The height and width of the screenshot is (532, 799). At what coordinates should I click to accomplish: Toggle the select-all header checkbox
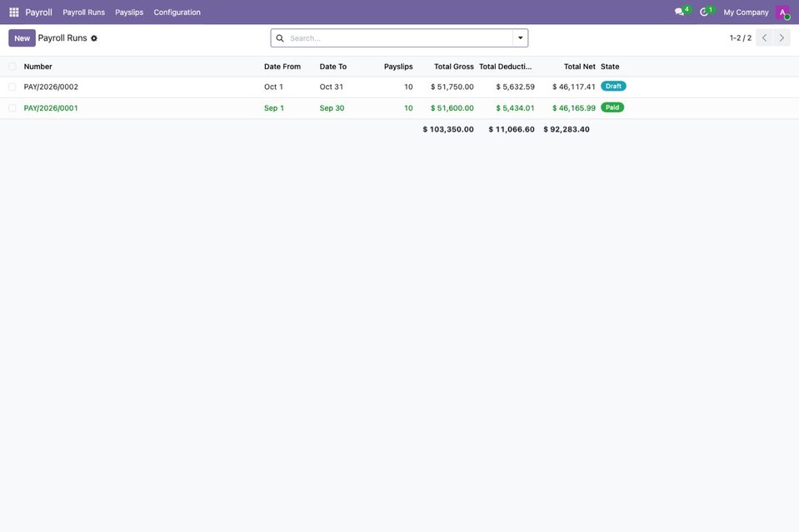(12, 66)
